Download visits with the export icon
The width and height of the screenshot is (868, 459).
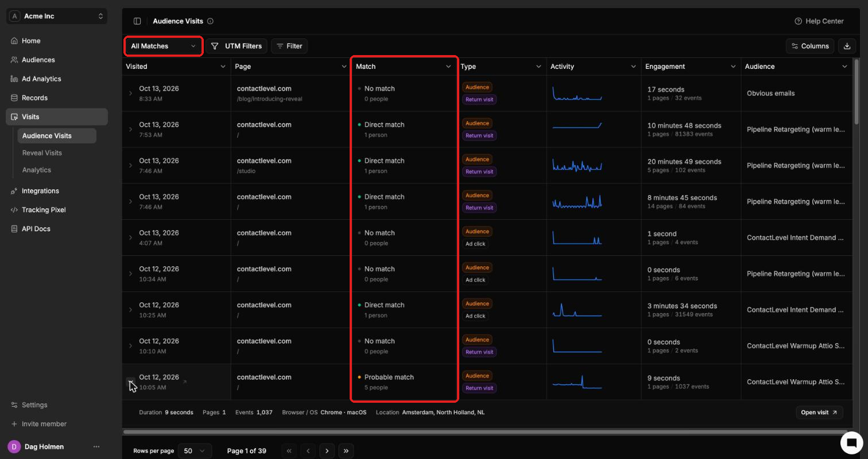(x=847, y=46)
